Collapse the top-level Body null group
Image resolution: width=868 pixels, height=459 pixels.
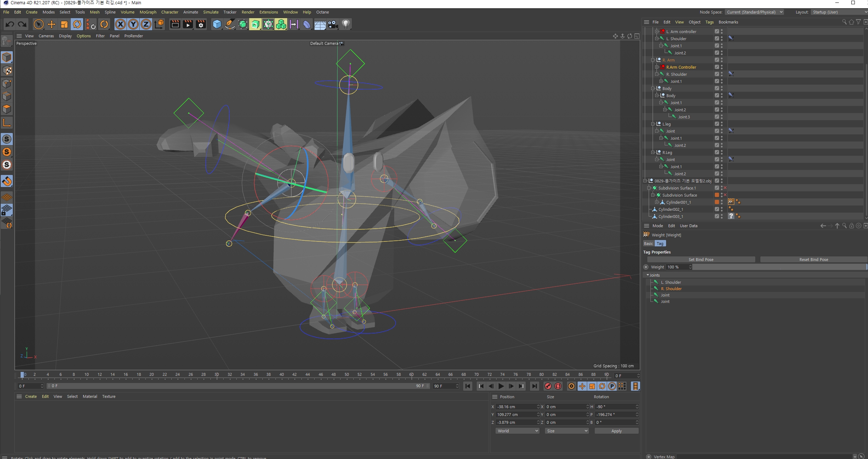point(653,89)
